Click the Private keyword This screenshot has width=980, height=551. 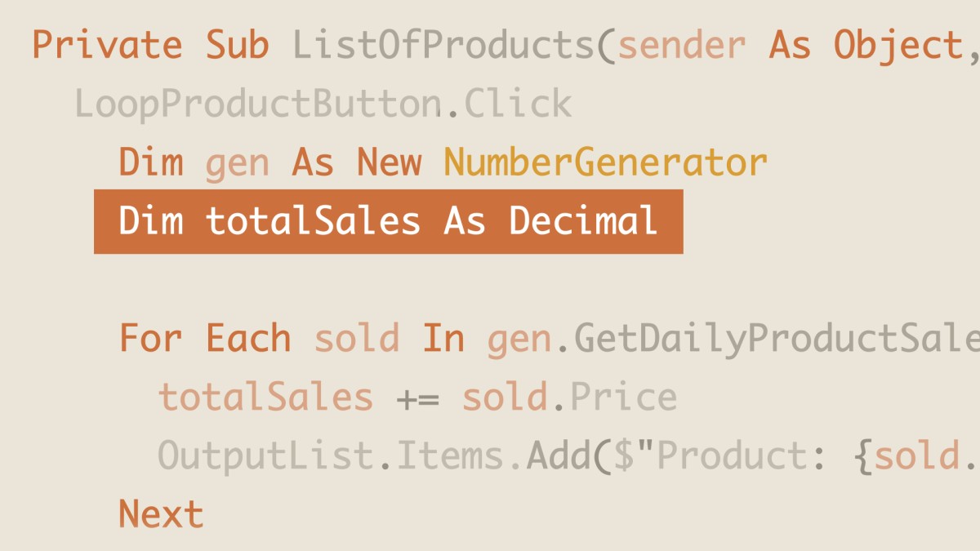[x=107, y=45]
